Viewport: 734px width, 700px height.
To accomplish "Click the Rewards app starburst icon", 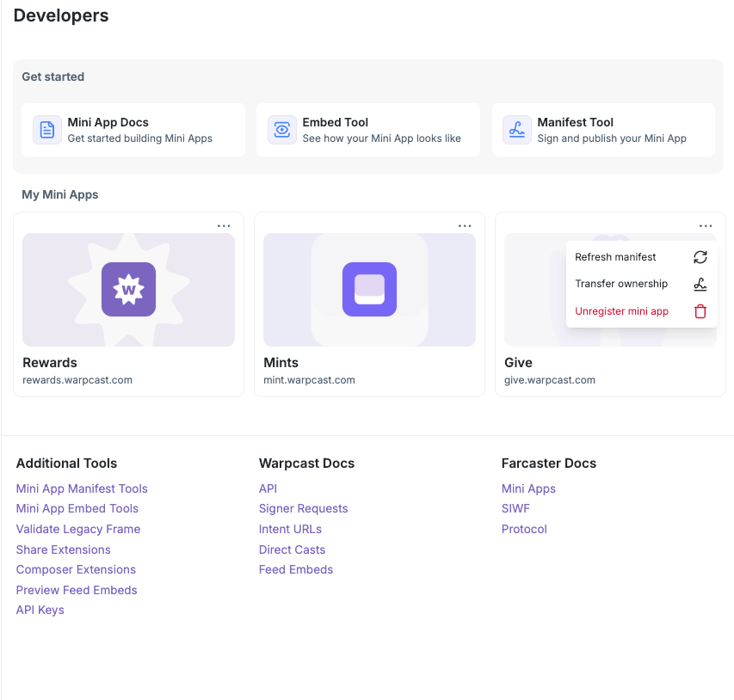I will 128,290.
